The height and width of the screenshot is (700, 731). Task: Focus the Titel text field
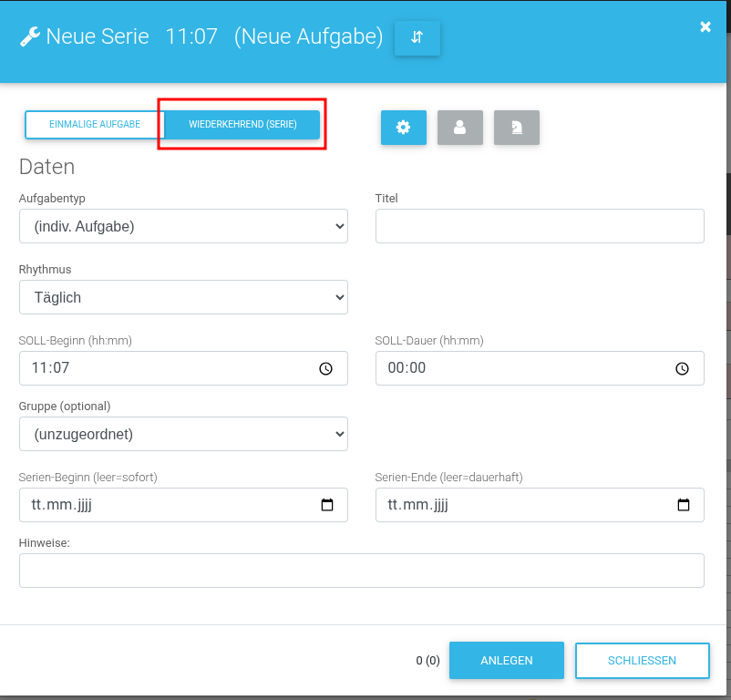540,226
